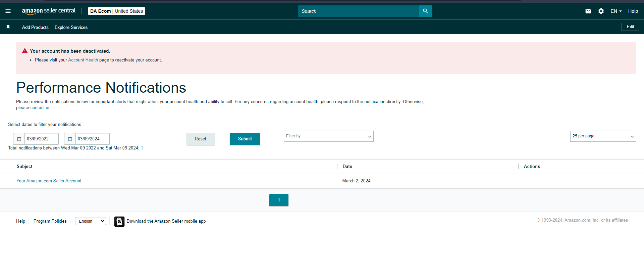644x266 pixels.
Task: Click Download the Amazon Seller mobile app
Action: 166,221
